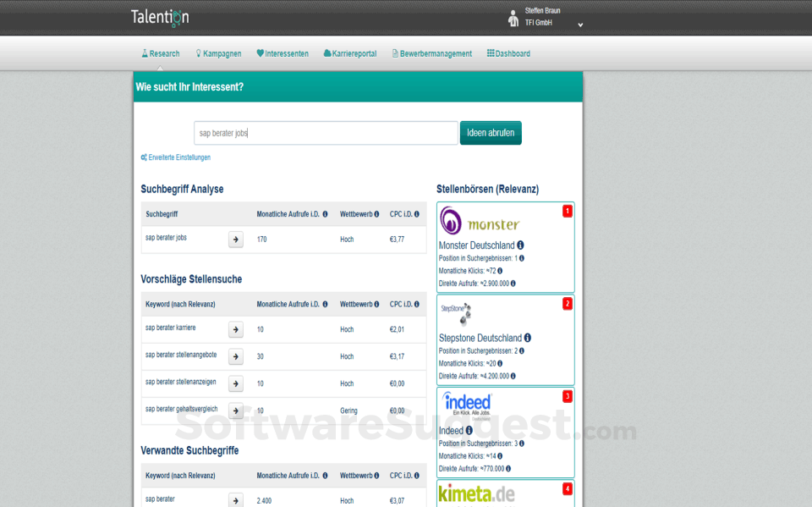Screen dimensions: 812x507
Task: Select the red rank badge on Stepstone card
Action: (x=567, y=304)
